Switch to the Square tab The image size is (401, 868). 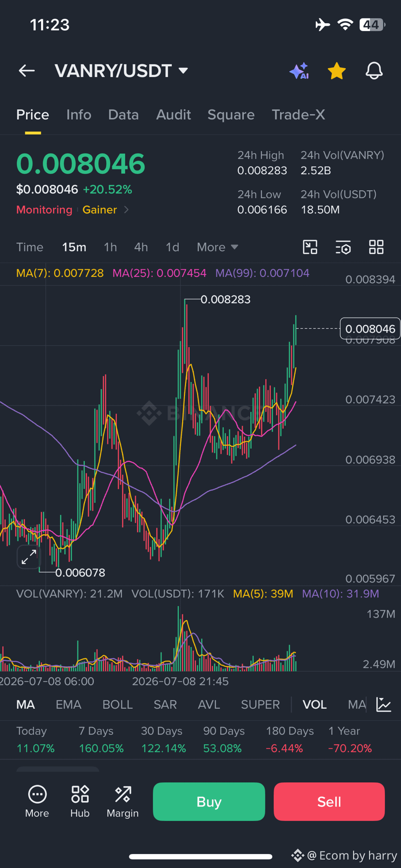click(231, 115)
